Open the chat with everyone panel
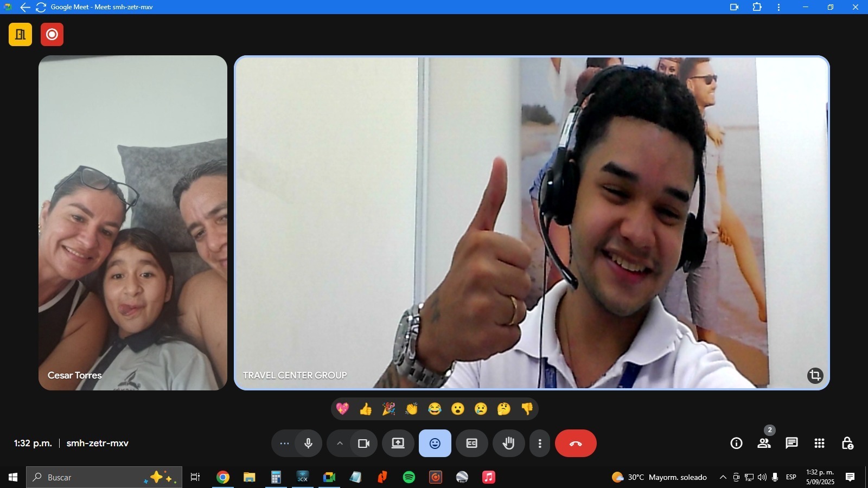The height and width of the screenshot is (488, 868). tap(792, 444)
